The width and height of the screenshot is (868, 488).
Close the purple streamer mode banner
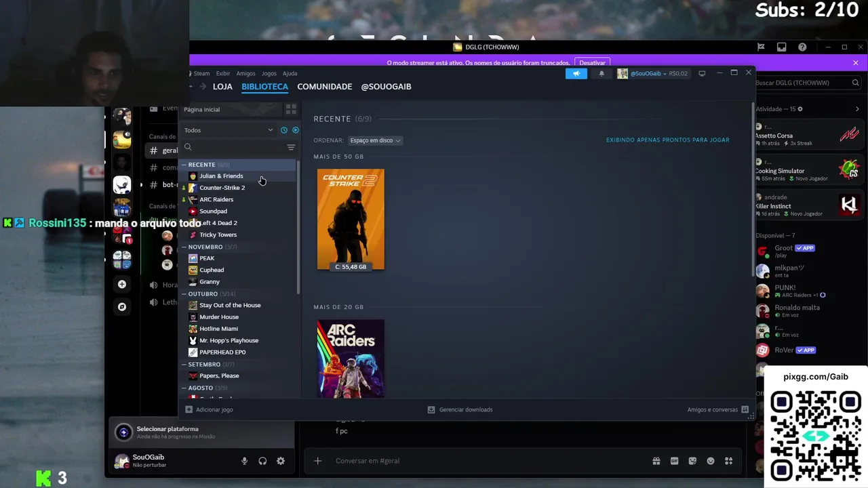(x=856, y=63)
